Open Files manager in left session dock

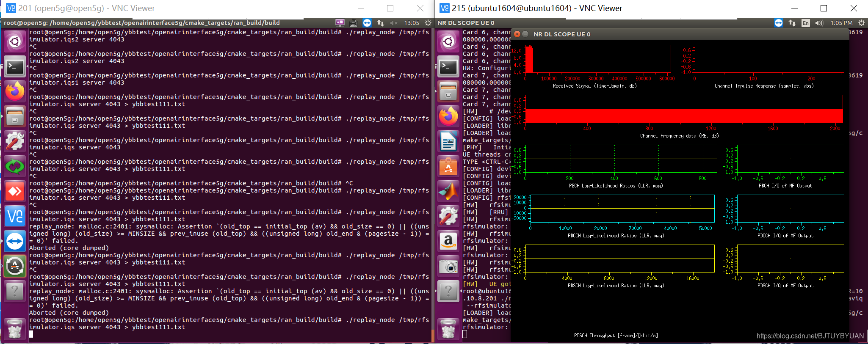(x=15, y=116)
